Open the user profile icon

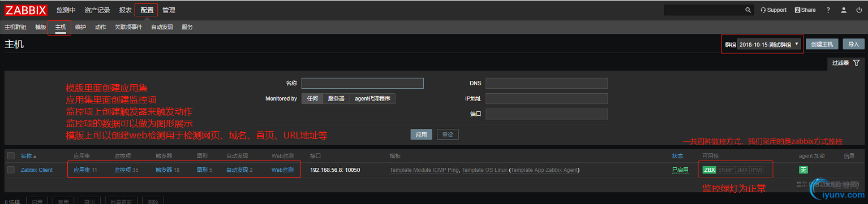[x=844, y=10]
